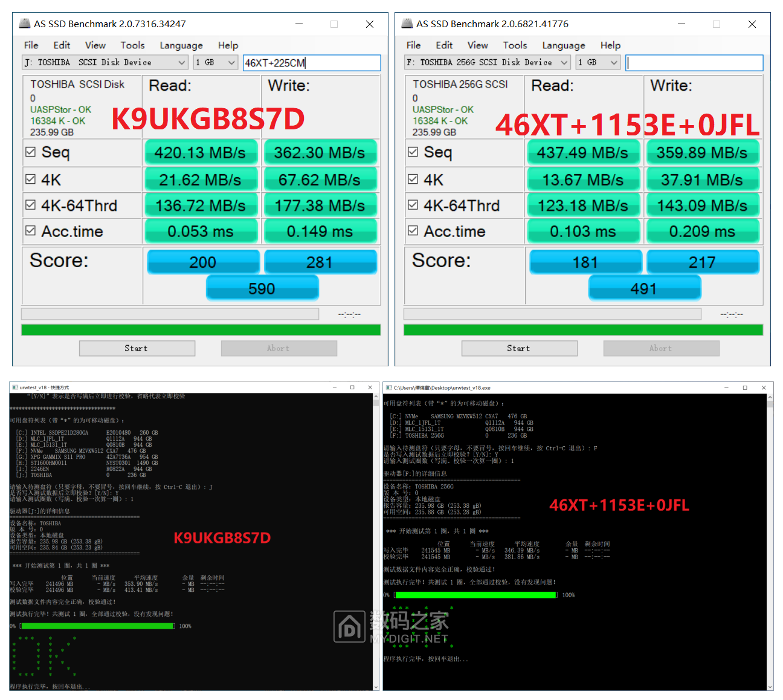Click green progress bar in right benchmark window
The width and height of the screenshot is (783, 700).
point(583,329)
